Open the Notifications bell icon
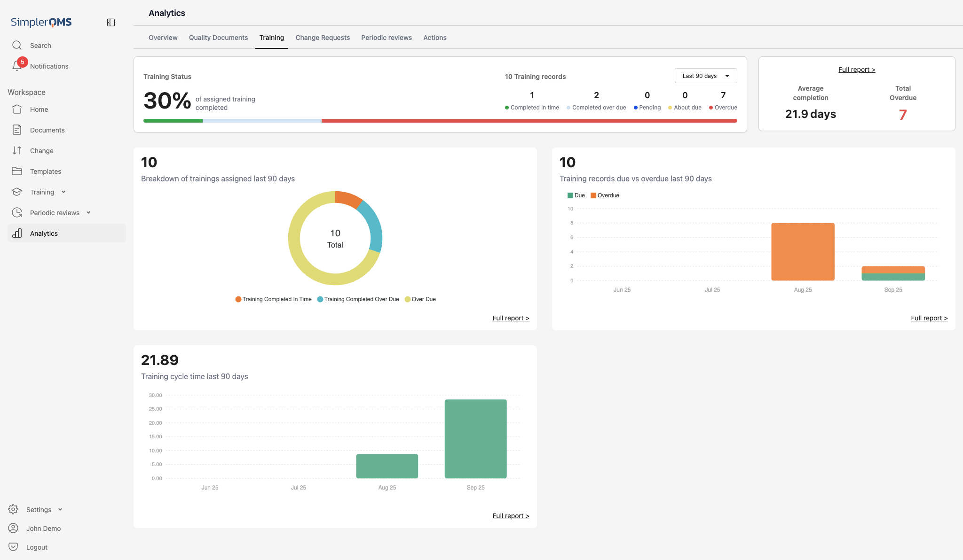963x560 pixels. click(17, 66)
